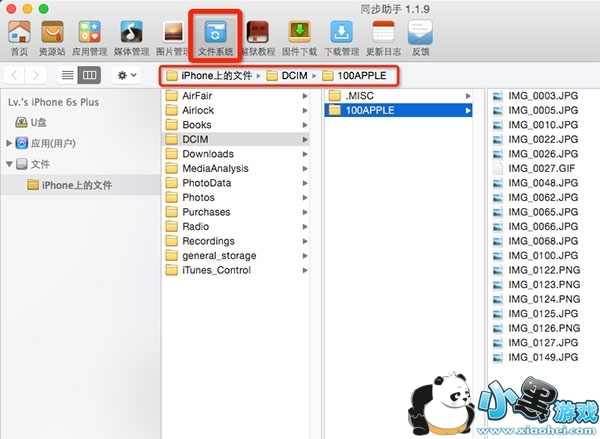Click iPhone上的文件 in the path bar
The width and height of the screenshot is (600, 439).
coord(209,76)
